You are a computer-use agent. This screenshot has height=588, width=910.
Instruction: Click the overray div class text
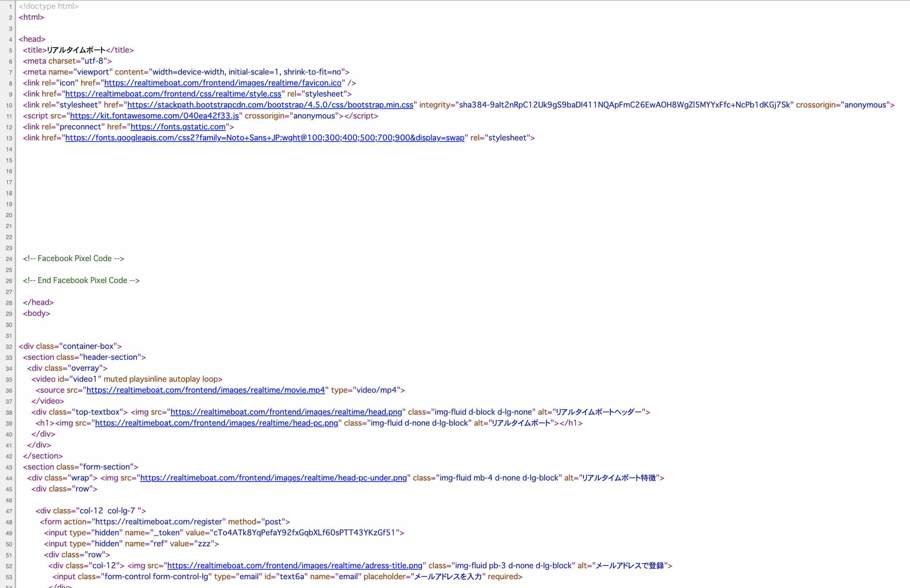pyautogui.click(x=85, y=369)
